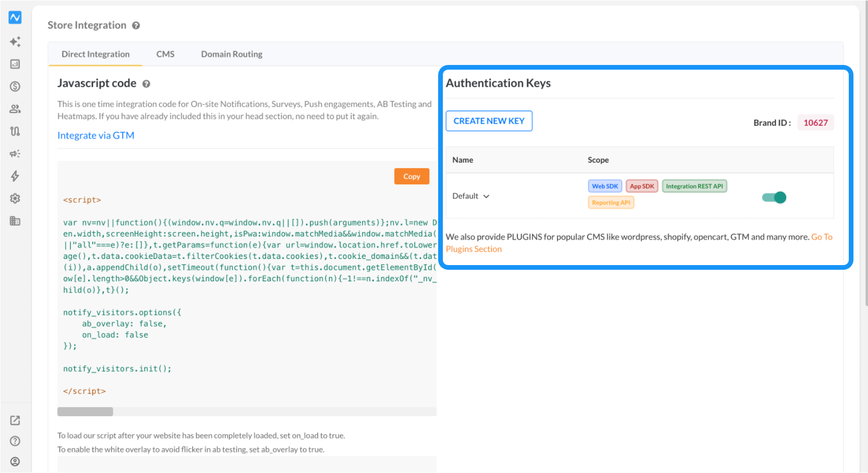
Task: Expand the Default key row chevron
Action: pos(486,196)
